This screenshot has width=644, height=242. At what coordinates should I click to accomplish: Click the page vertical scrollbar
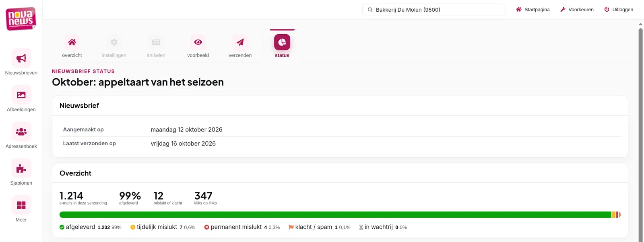(641, 135)
